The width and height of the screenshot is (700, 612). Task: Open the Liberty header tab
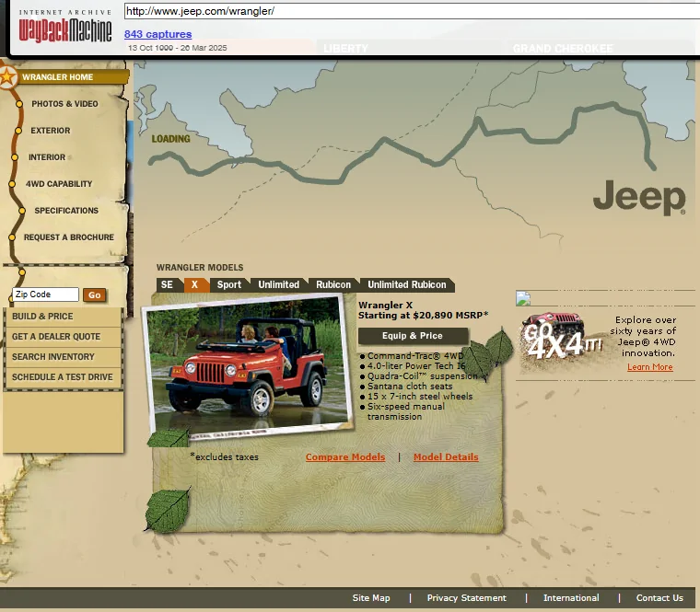pos(346,48)
